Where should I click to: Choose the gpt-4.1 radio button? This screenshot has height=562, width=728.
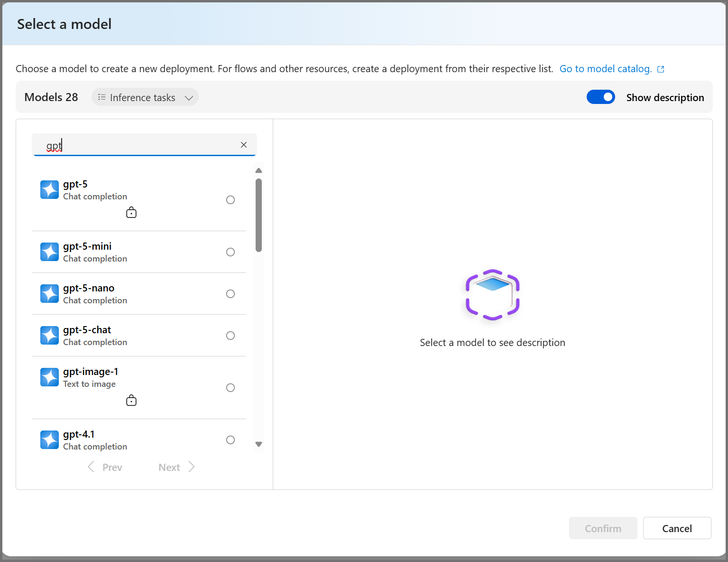click(230, 440)
